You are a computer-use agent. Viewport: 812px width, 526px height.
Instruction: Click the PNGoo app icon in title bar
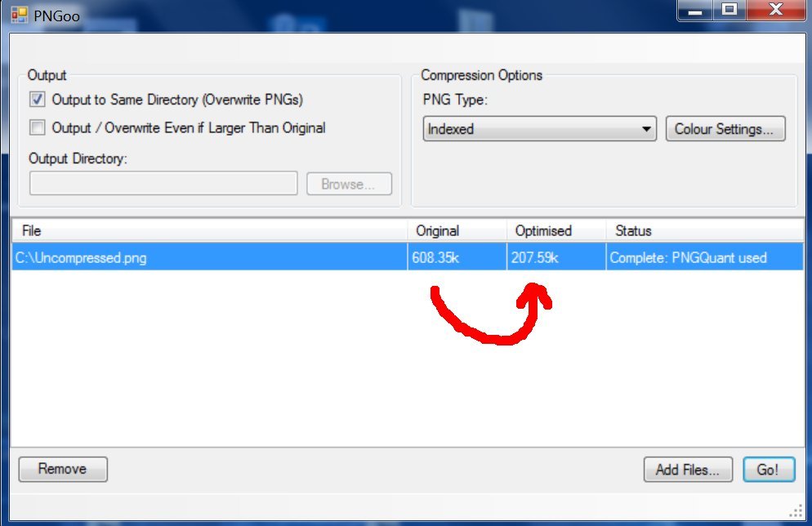(x=19, y=15)
